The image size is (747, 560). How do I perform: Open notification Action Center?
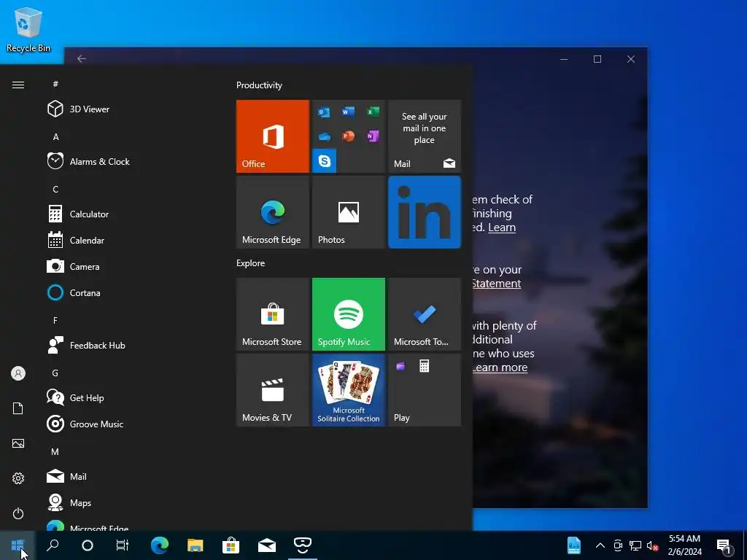(x=724, y=545)
